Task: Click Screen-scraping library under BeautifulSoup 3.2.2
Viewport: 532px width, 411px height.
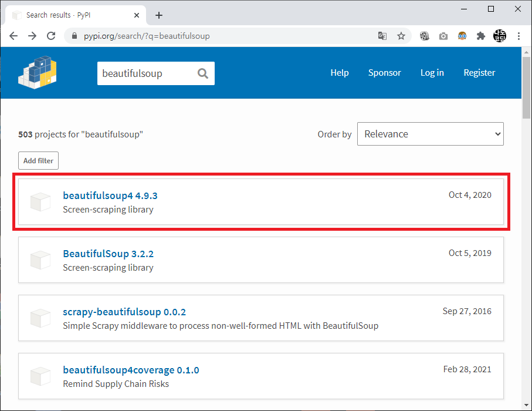Action: coord(108,268)
